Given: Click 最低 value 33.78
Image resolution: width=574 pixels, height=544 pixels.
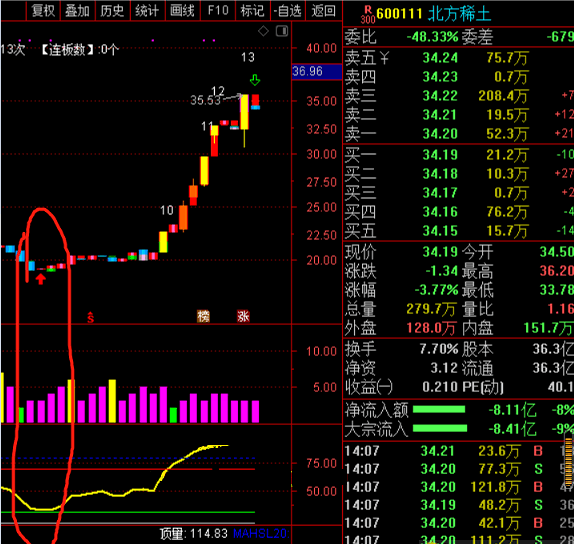Looking at the screenshot, I should click(x=556, y=290).
